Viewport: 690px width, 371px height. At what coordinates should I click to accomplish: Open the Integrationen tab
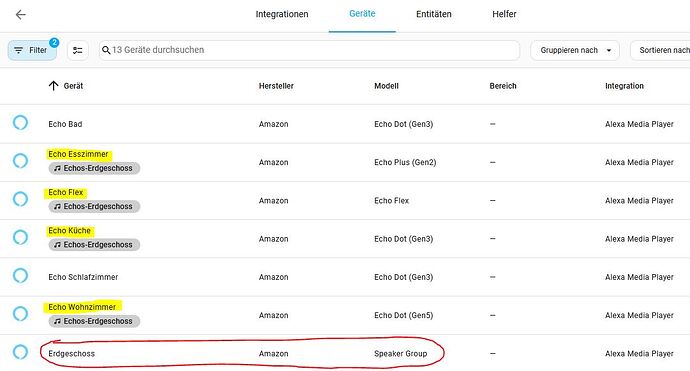click(282, 14)
